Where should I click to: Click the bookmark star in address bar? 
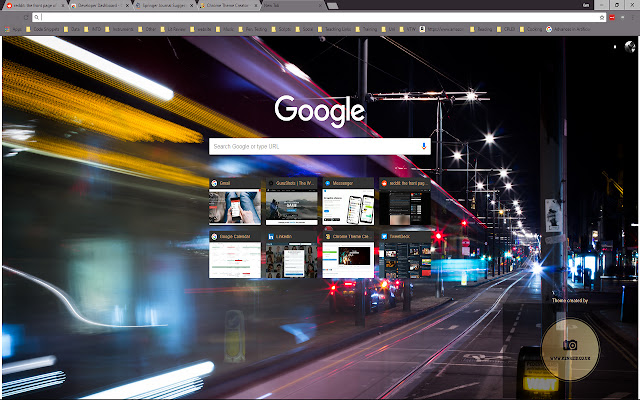click(x=602, y=18)
